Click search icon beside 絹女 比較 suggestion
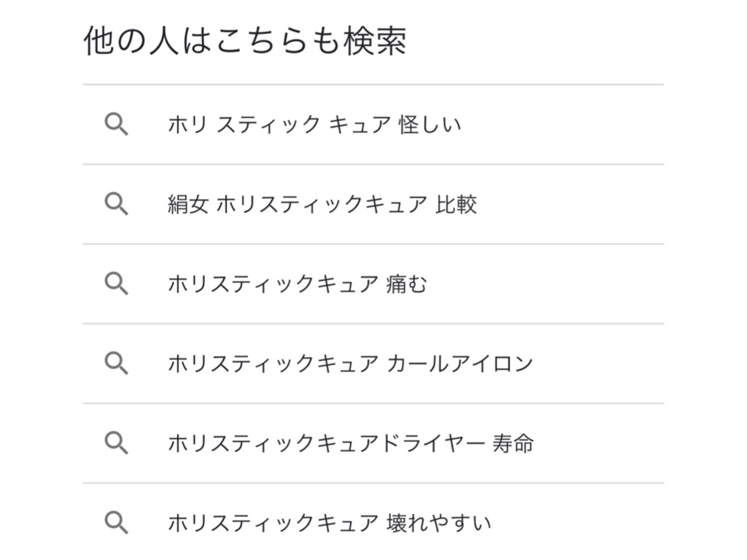This screenshot has width=747, height=560. [116, 204]
